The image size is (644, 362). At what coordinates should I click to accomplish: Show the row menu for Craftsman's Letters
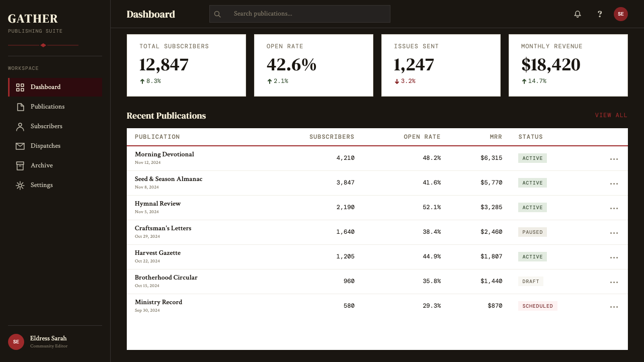tap(614, 233)
